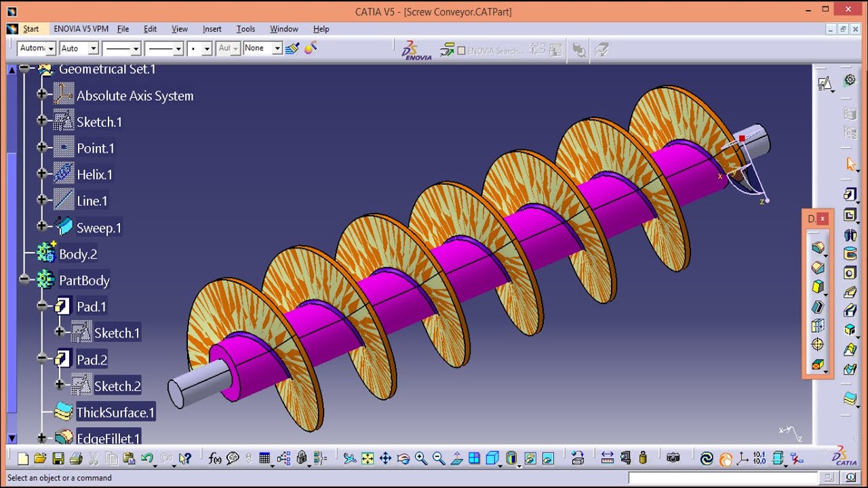Open the Sketcher tool icon
Screen dimensions: 868x488
coord(825,83)
